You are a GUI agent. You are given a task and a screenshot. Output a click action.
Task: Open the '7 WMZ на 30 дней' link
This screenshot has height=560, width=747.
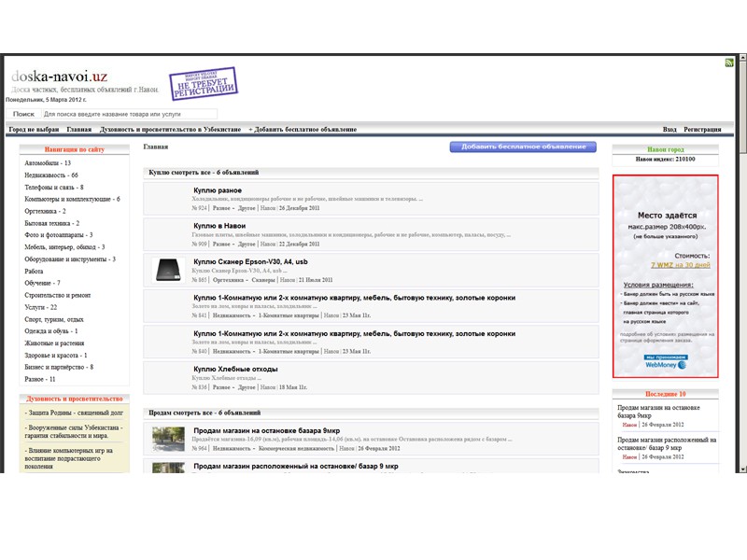point(681,265)
